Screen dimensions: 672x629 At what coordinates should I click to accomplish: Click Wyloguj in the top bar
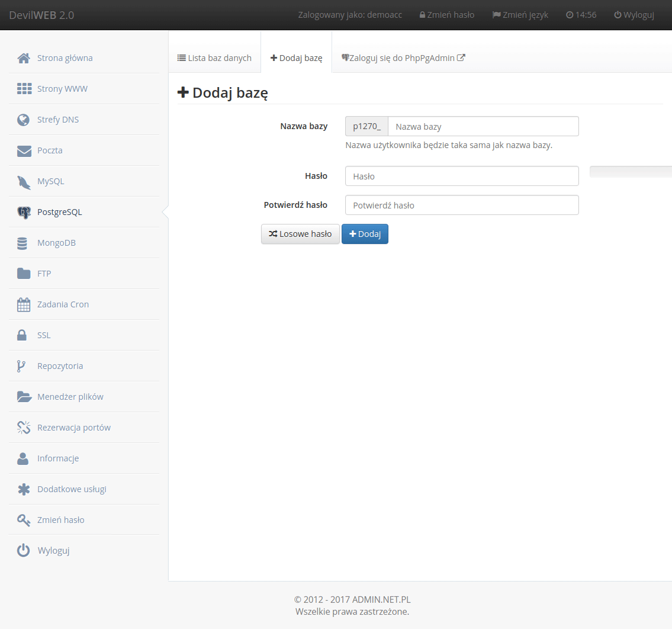click(633, 15)
